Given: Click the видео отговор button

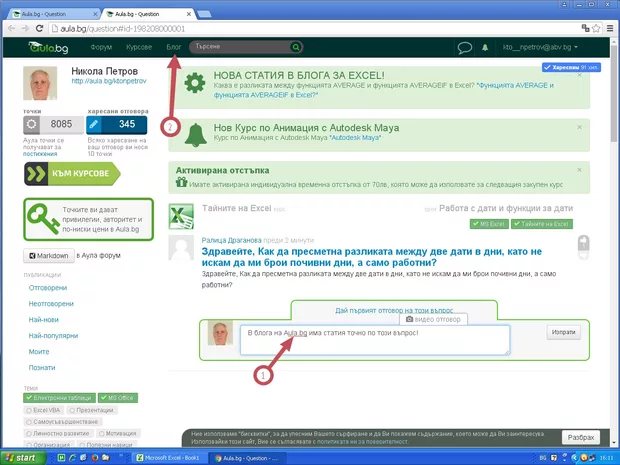Looking at the screenshot, I should tap(433, 319).
